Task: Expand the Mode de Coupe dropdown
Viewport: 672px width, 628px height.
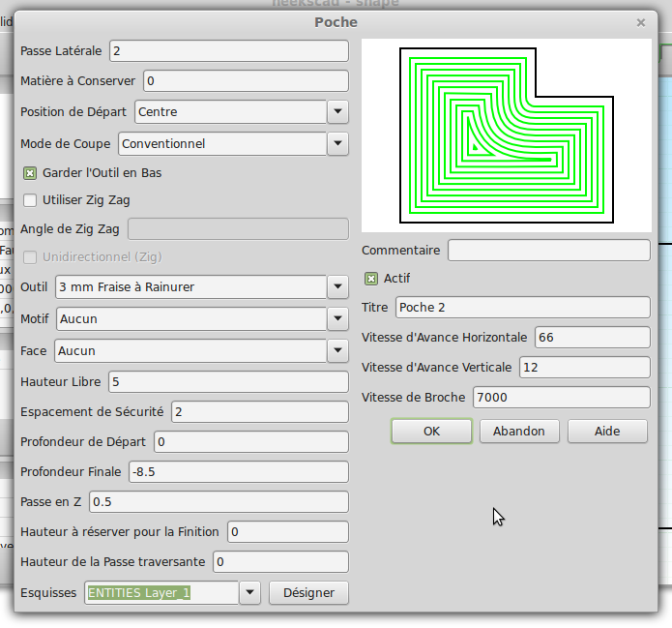Action: click(337, 144)
